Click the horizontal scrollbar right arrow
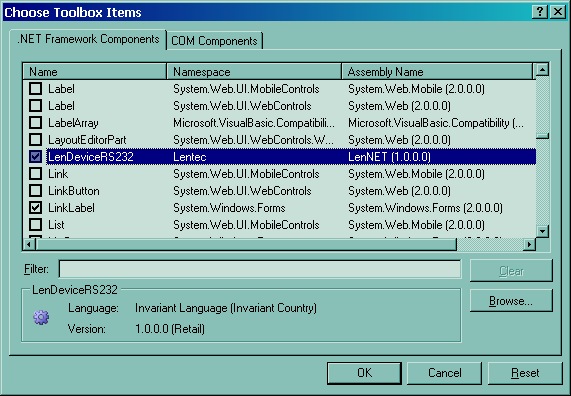This screenshot has height=396, width=571. tap(529, 244)
